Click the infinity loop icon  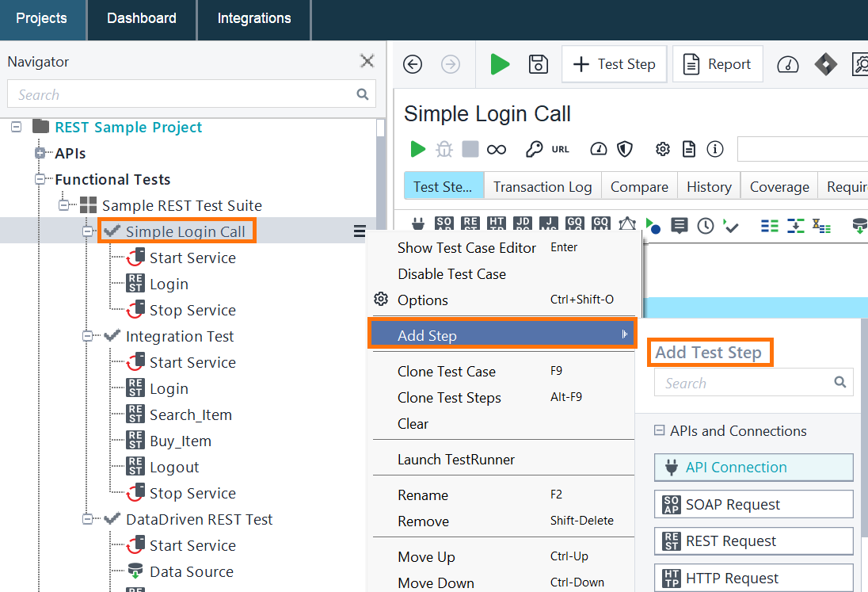[x=497, y=148]
